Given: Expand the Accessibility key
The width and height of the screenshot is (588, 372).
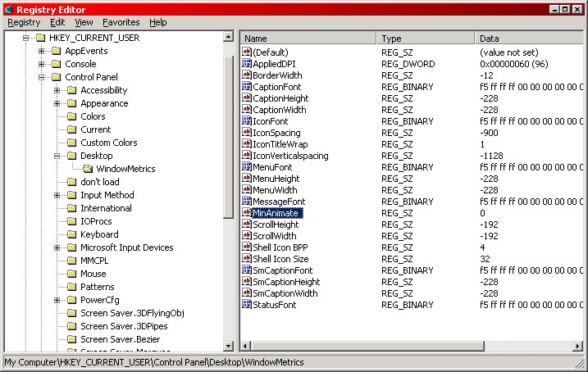Looking at the screenshot, I should pyautogui.click(x=57, y=90).
